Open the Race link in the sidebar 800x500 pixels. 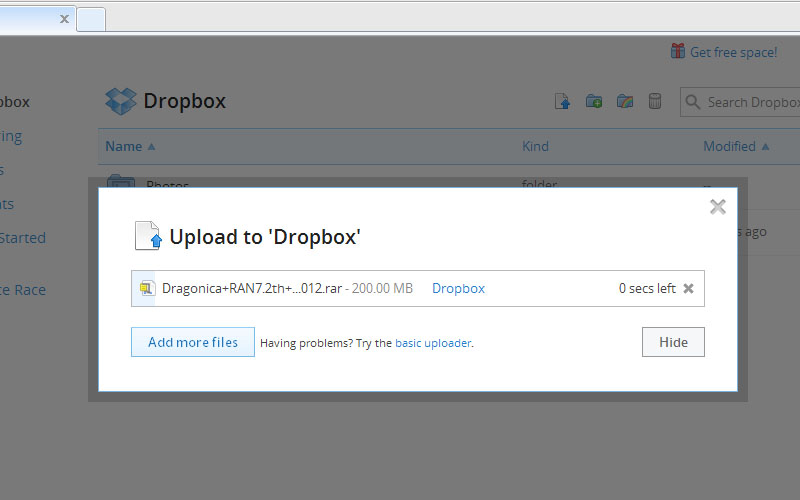coord(21,290)
